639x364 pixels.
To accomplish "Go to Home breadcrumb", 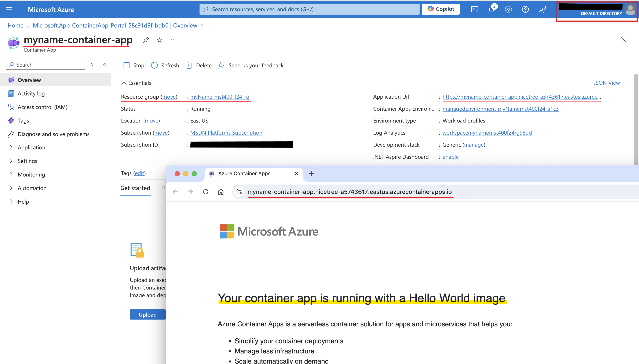I will pos(15,25).
